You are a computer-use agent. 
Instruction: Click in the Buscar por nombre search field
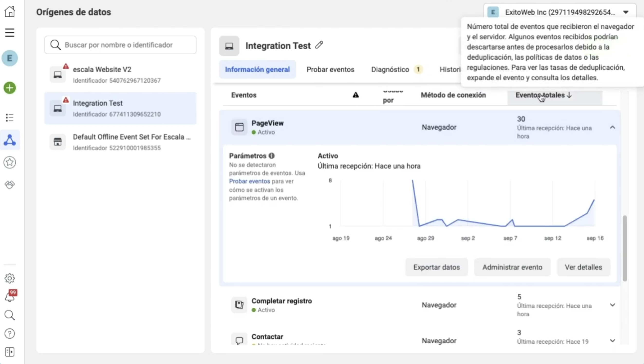[x=121, y=45]
